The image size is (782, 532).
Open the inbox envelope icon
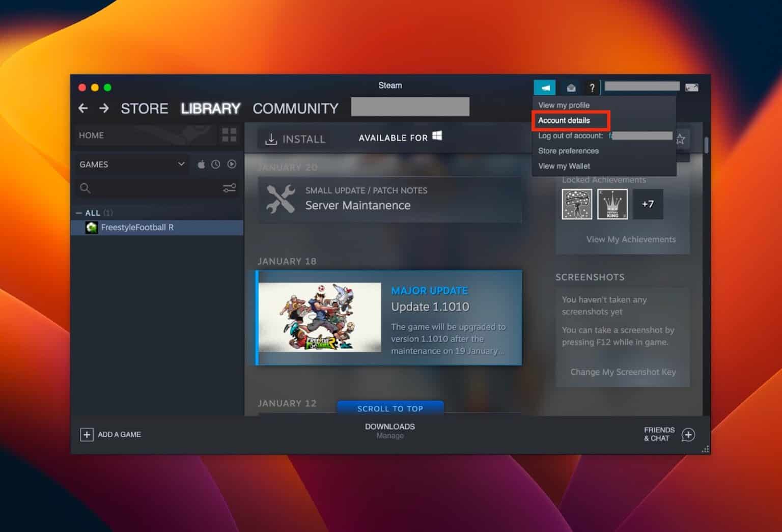(571, 88)
